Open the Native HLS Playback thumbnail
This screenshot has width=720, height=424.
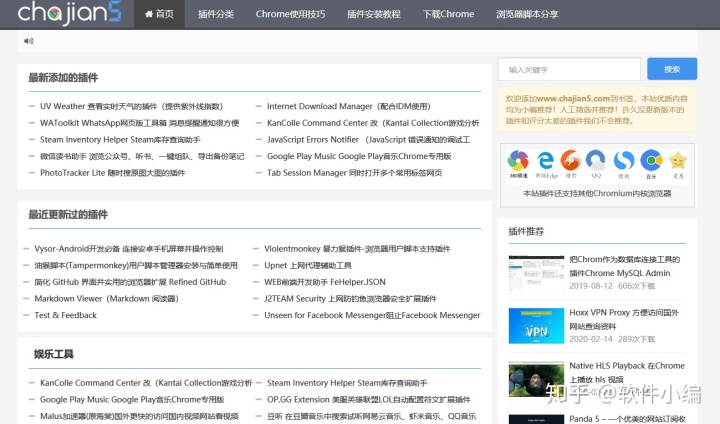tap(536, 379)
